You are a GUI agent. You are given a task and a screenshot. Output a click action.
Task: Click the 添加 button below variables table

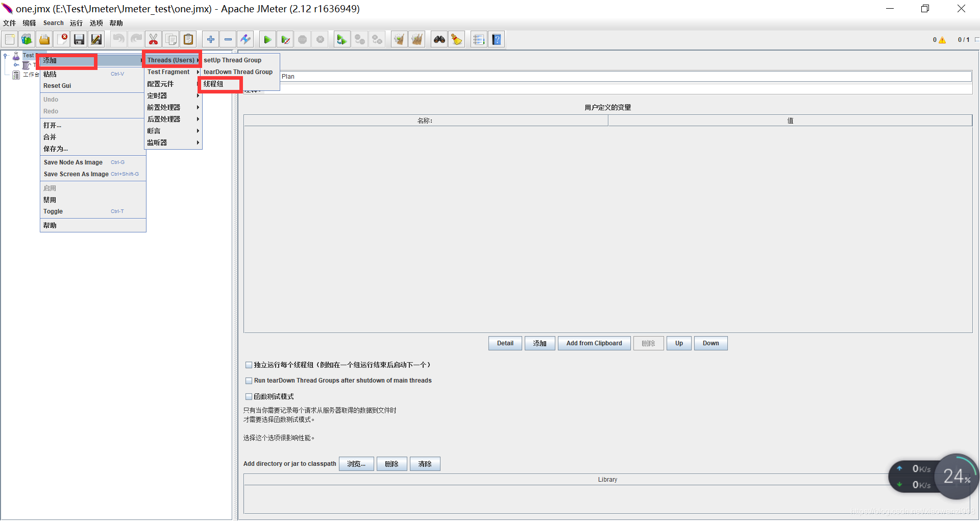click(540, 343)
